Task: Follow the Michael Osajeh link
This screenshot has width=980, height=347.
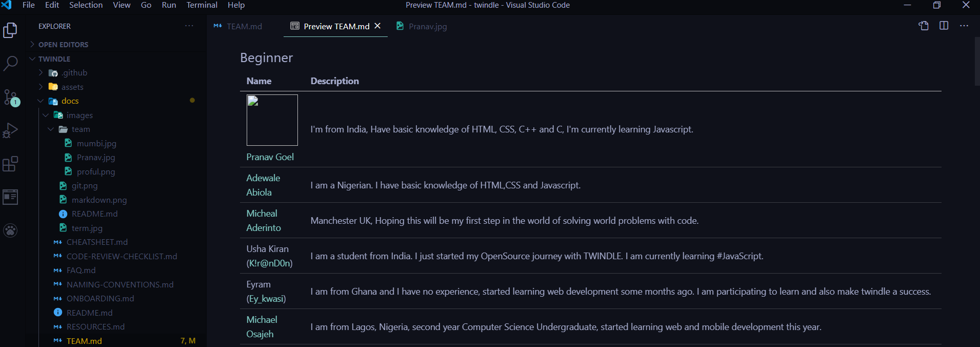Action: click(x=262, y=326)
